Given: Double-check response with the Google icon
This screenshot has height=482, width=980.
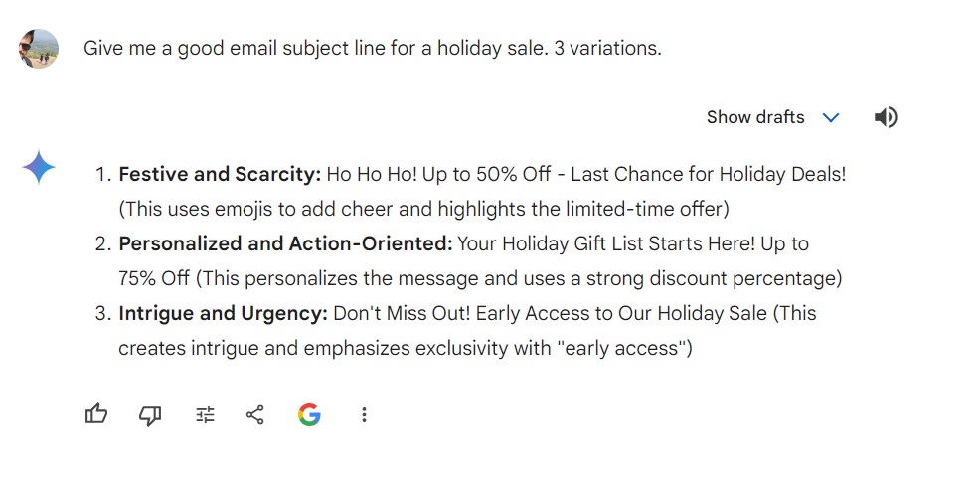Looking at the screenshot, I should (309, 414).
